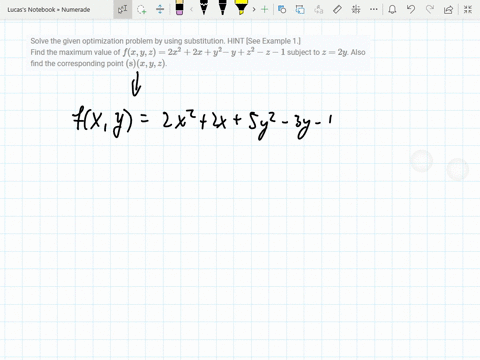The height and width of the screenshot is (360, 480).
Task: Select the first black pen
Action: pos(204,8)
